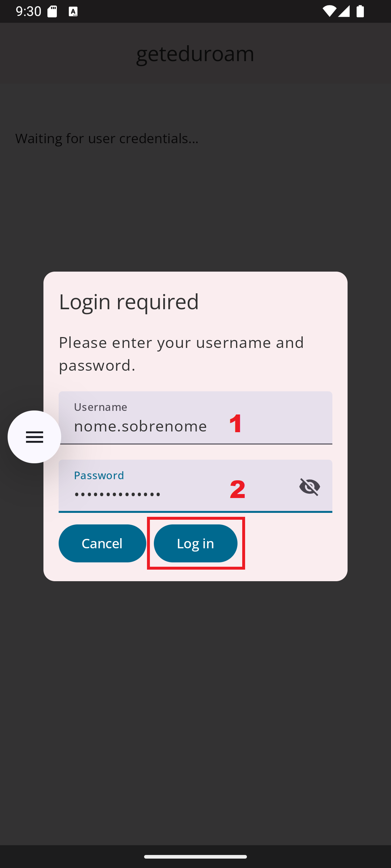Tap the Wi-Fi status bar icon
The height and width of the screenshot is (868, 391).
pyautogui.click(x=329, y=12)
